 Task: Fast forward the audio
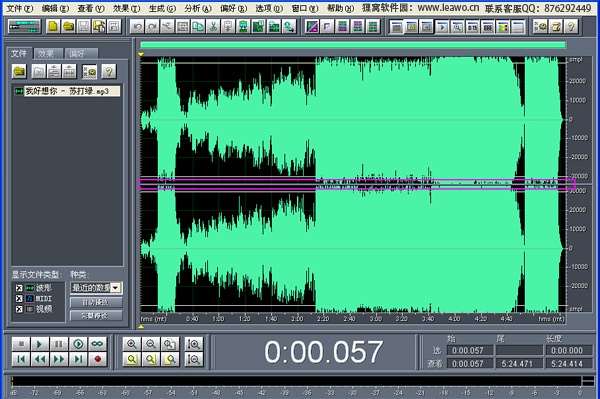click(x=59, y=359)
